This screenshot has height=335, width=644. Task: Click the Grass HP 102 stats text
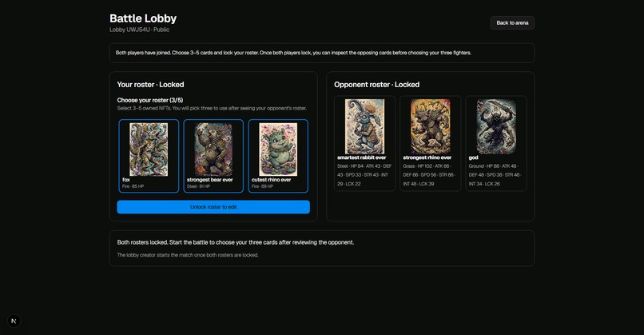click(429, 174)
